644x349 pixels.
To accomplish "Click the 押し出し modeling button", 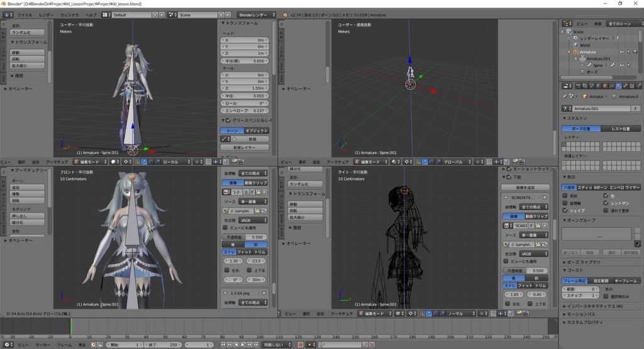I will coord(27,216).
